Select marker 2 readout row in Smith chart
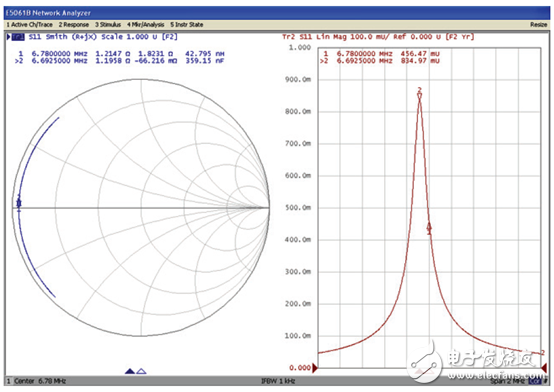Screen dimensions: 554x392 [119, 61]
